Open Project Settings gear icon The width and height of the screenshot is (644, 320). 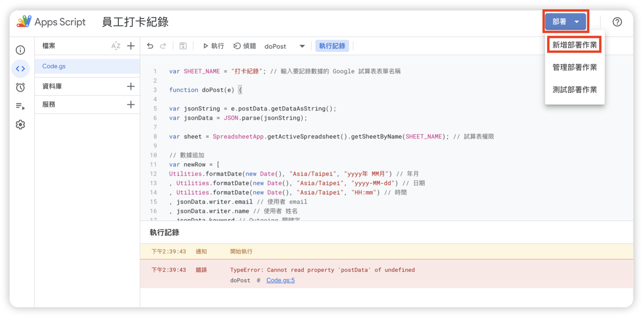click(x=20, y=125)
